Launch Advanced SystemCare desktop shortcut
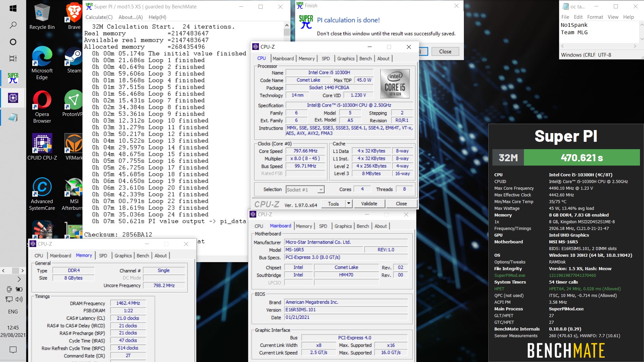This screenshot has height=362, width=644. [x=42, y=194]
